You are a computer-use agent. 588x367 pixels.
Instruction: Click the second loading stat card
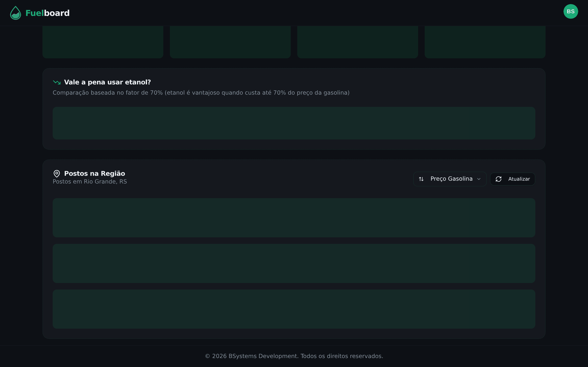230,42
